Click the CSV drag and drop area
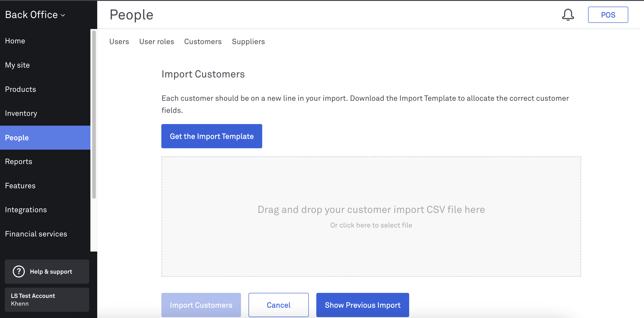 click(x=371, y=217)
